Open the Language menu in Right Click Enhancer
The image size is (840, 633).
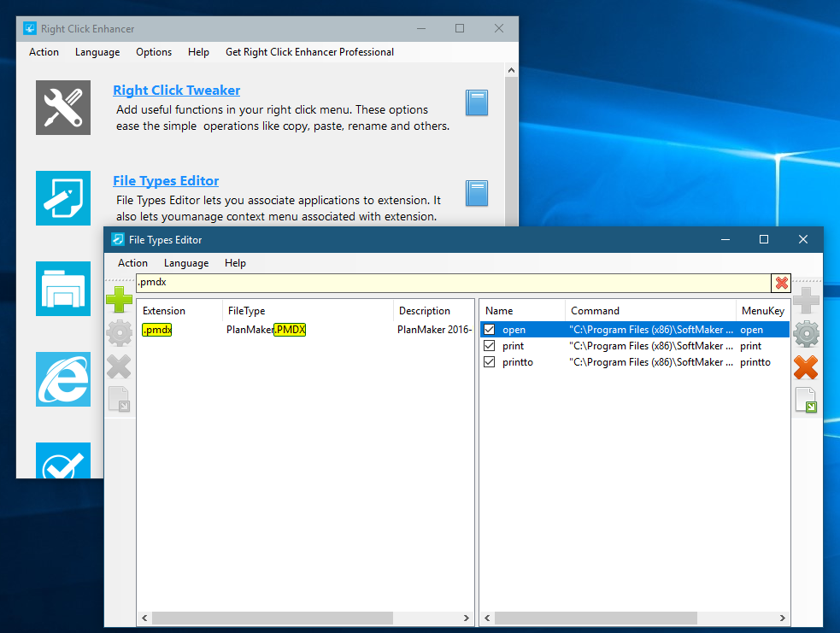click(x=97, y=52)
